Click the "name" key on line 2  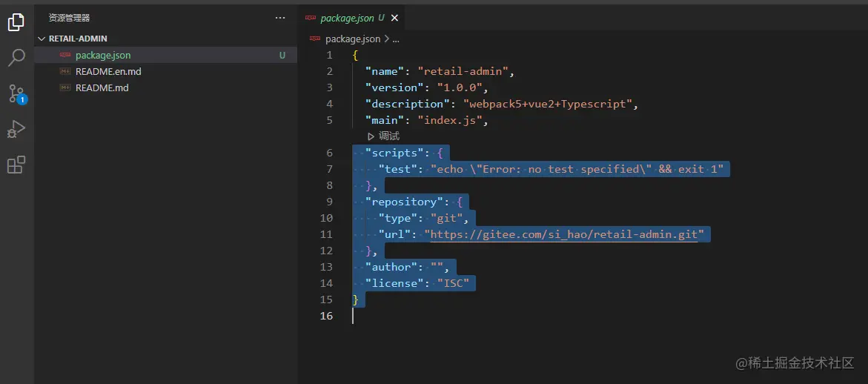[x=385, y=71]
